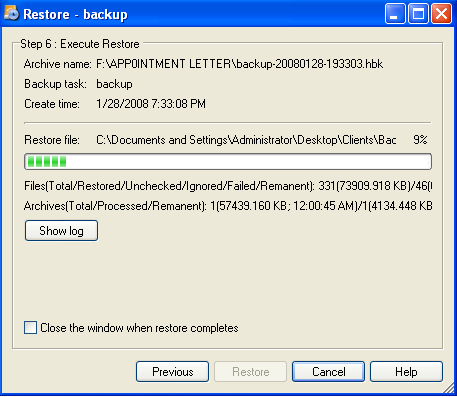
Task: Click the Backup task value "backup"
Action: pos(114,84)
